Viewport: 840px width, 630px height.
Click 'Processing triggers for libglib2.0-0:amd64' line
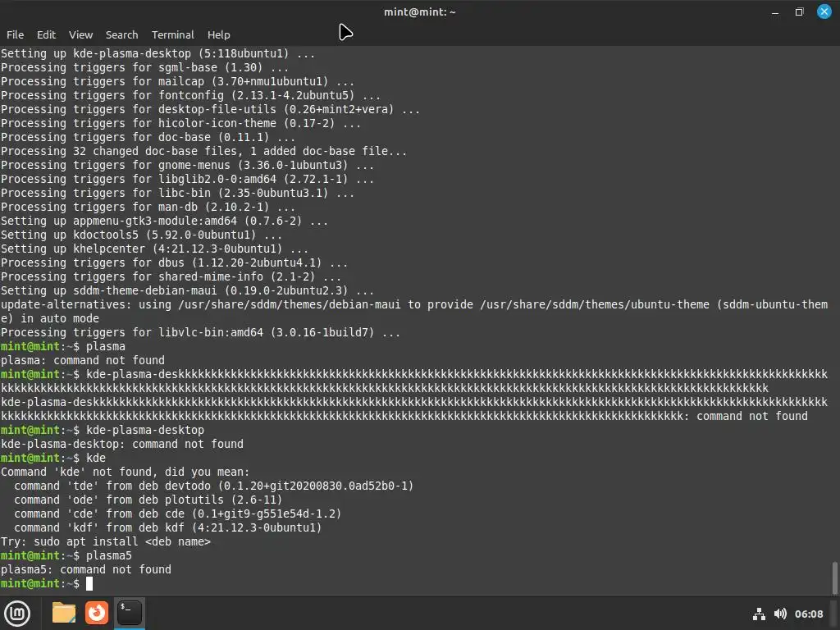[187, 179]
